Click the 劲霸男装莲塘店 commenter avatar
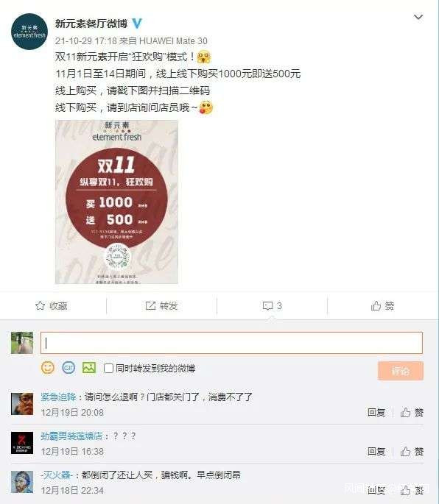The height and width of the screenshot is (504, 439). pos(22,443)
